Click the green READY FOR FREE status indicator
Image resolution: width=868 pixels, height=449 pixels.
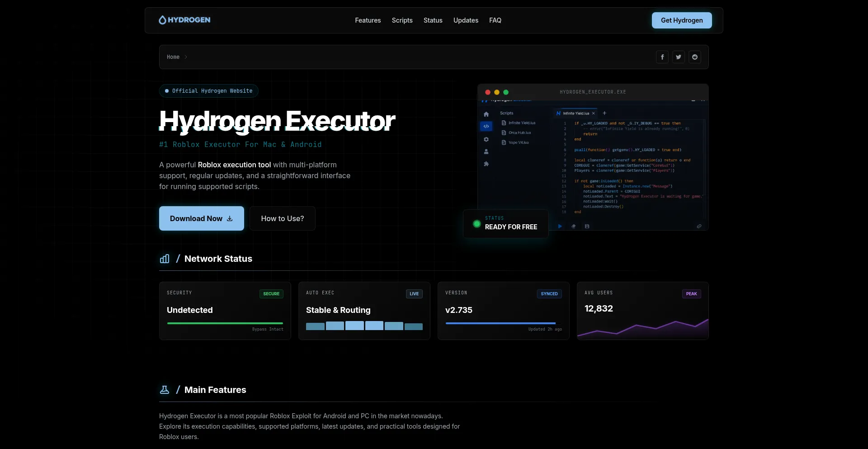click(476, 224)
